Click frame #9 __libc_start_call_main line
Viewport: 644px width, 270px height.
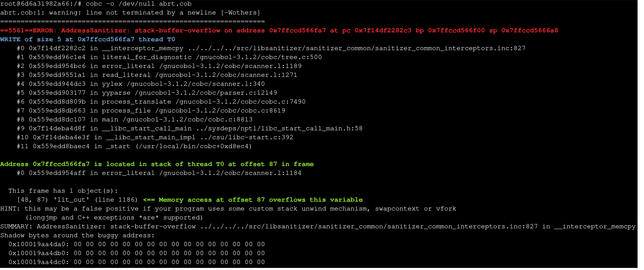(190, 129)
